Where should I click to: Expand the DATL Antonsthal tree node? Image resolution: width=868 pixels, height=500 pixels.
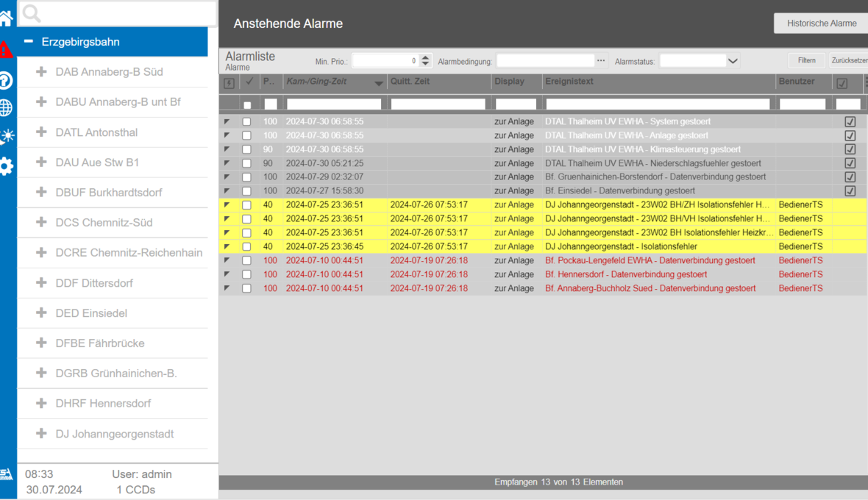click(42, 132)
